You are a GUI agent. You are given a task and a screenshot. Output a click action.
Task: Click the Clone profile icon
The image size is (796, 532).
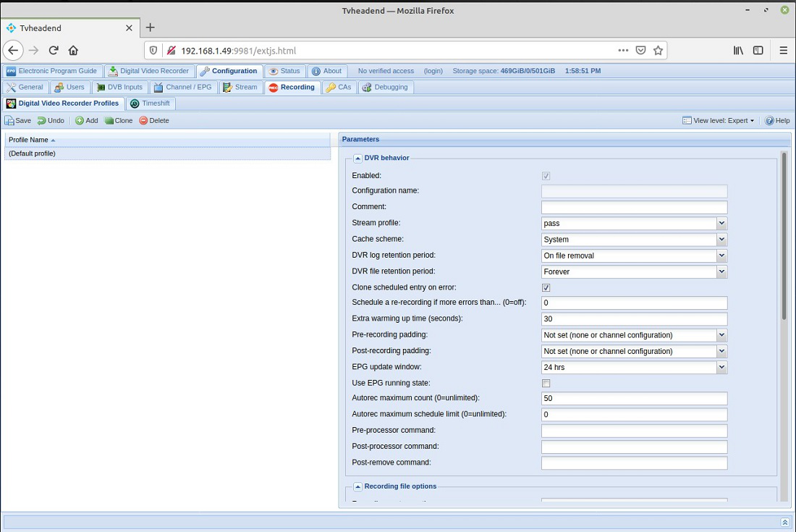(109, 121)
